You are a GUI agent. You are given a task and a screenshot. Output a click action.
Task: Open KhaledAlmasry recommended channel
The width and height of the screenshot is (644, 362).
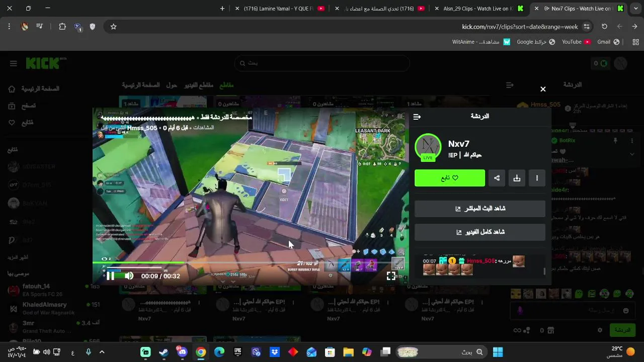pos(53,308)
